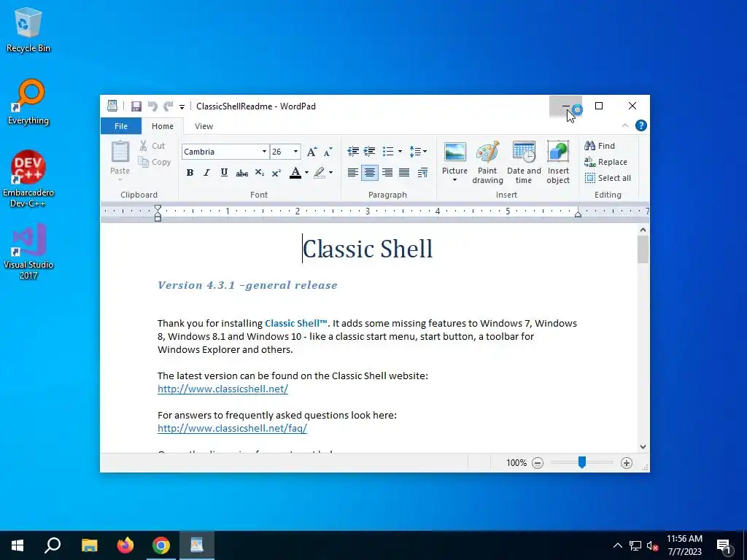Click the Save icon in quick access toolbar
The image size is (747, 560).
[x=136, y=106]
